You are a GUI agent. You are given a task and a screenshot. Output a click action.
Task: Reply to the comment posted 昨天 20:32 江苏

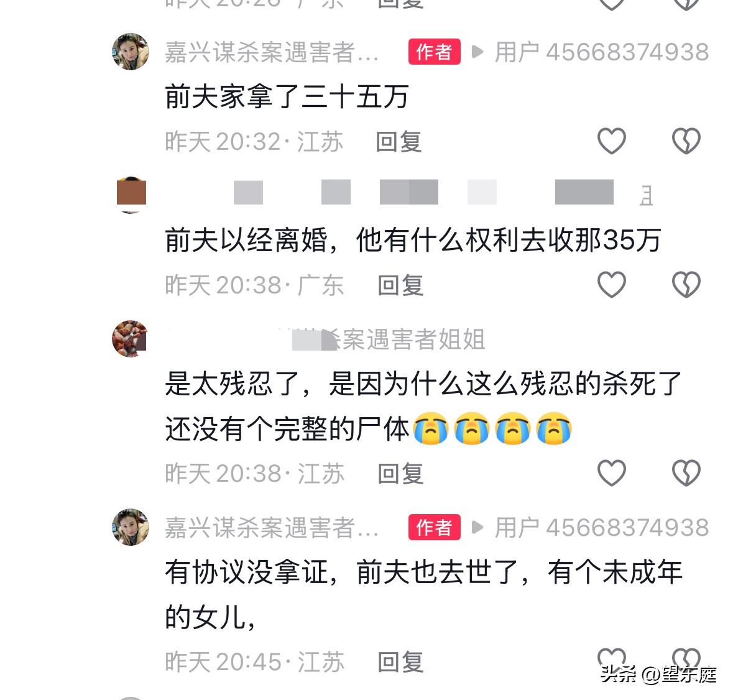click(399, 142)
